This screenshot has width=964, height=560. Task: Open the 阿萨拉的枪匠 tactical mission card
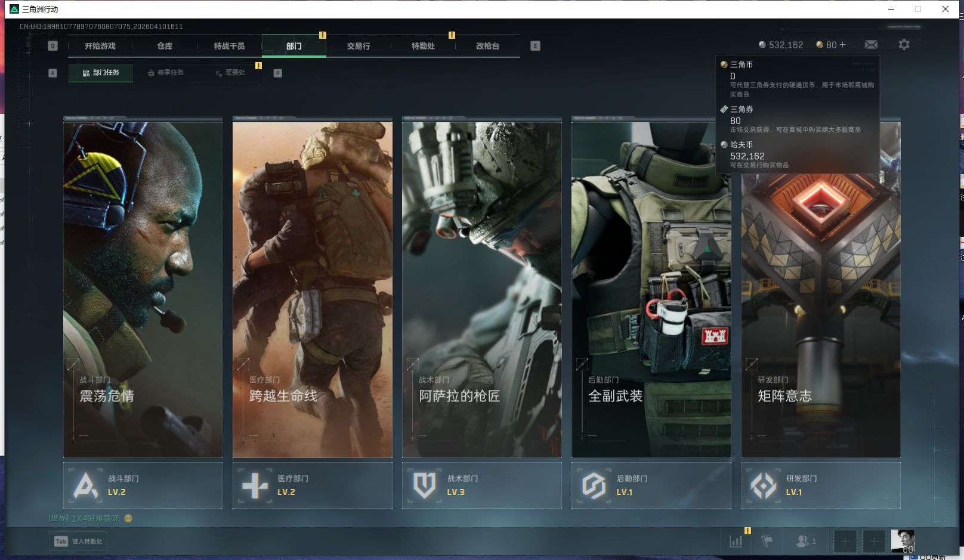click(482, 289)
